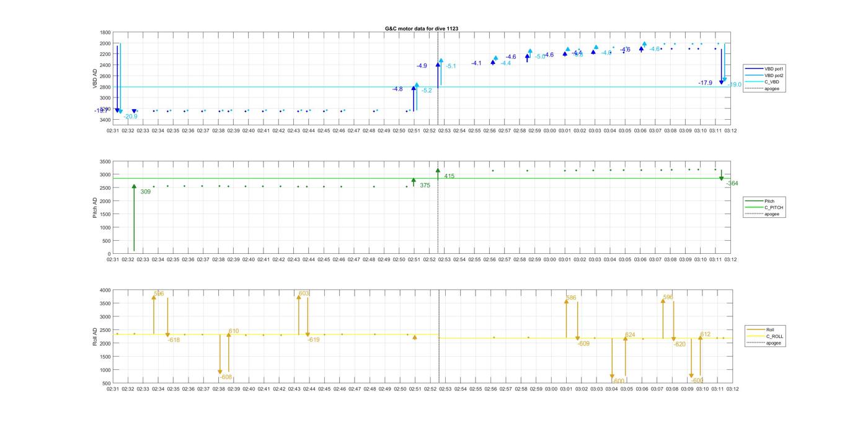Click the '-4.1' VBD data label
Screen dimensions: 868x430
coord(476,63)
